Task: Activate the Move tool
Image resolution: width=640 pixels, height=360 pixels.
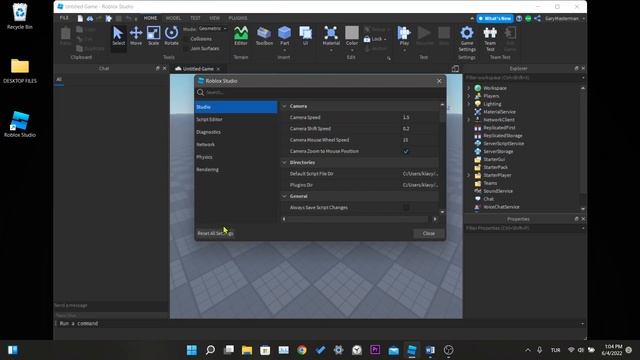Action: [136, 36]
